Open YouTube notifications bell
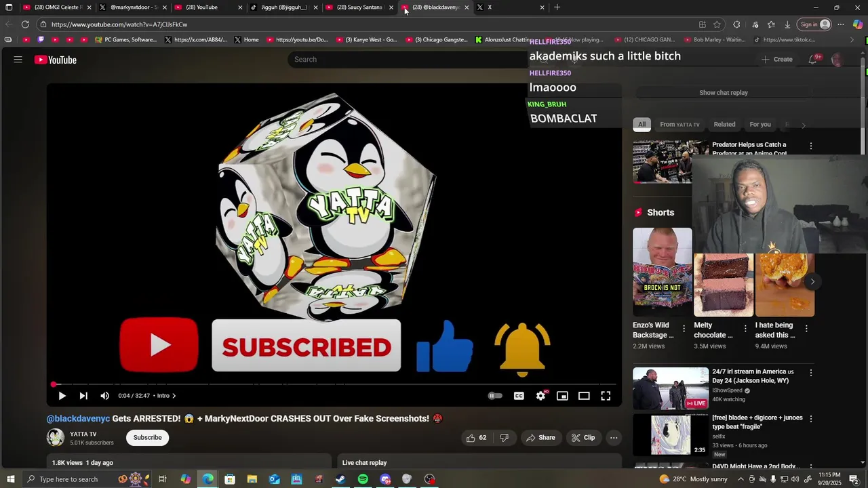Screen dimensions: 868x488 pos(813,60)
